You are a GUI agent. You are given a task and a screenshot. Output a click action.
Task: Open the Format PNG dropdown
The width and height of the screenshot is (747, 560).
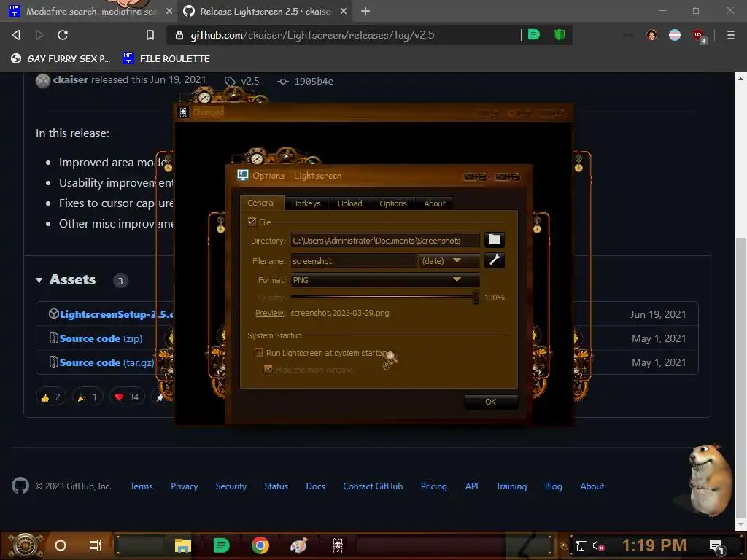click(385, 280)
